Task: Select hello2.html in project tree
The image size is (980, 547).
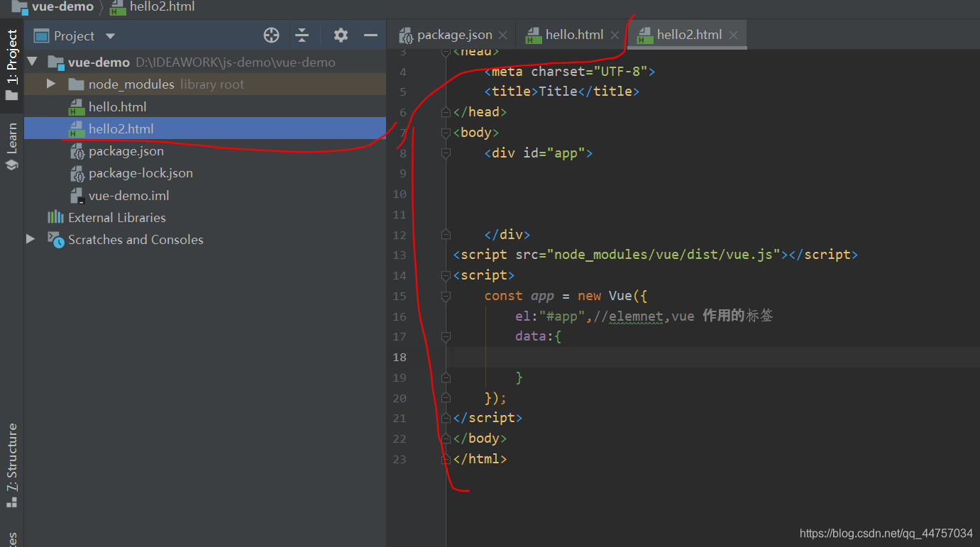Action: tap(205, 128)
